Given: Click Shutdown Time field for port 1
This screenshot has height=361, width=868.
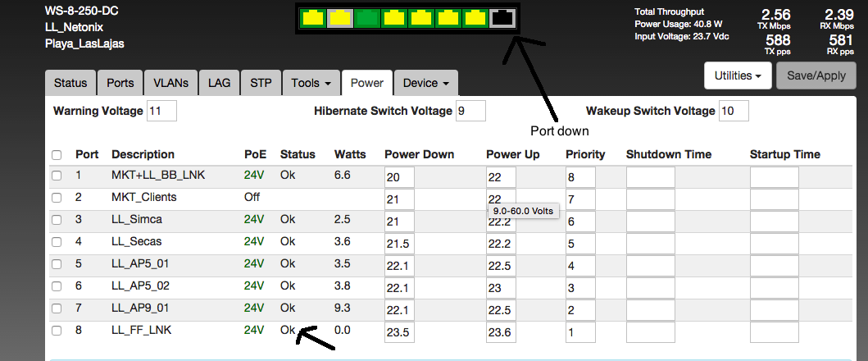Looking at the screenshot, I should (x=650, y=176).
